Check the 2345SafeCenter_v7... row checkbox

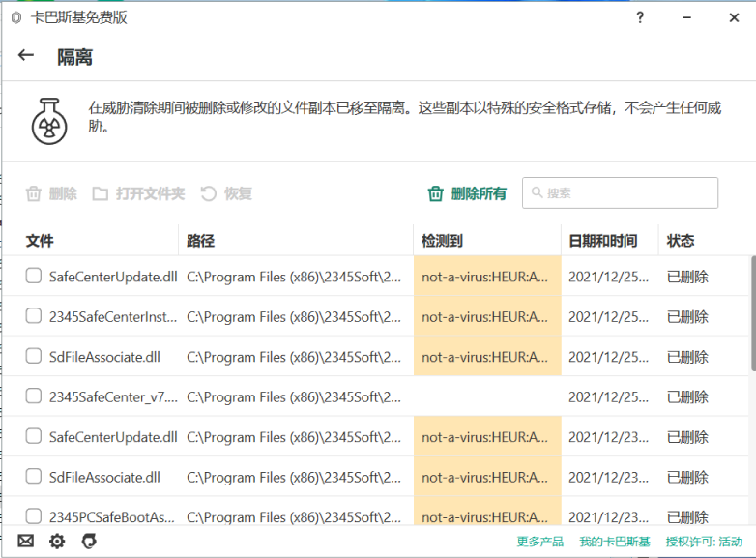tap(33, 396)
